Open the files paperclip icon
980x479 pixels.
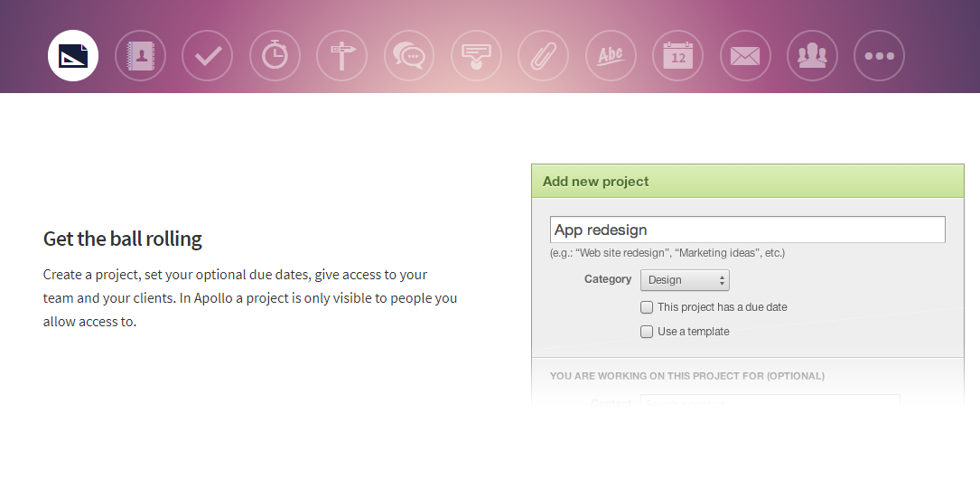544,56
